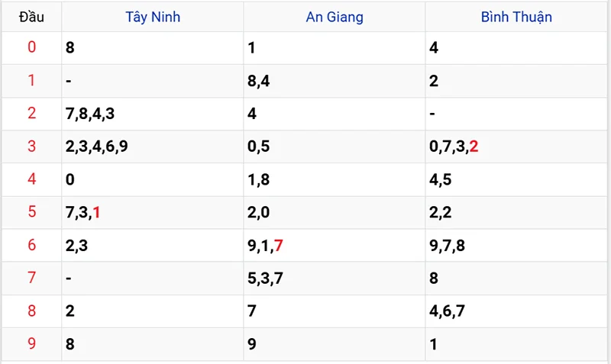Open the Tây Ninh column header link

[153, 17]
